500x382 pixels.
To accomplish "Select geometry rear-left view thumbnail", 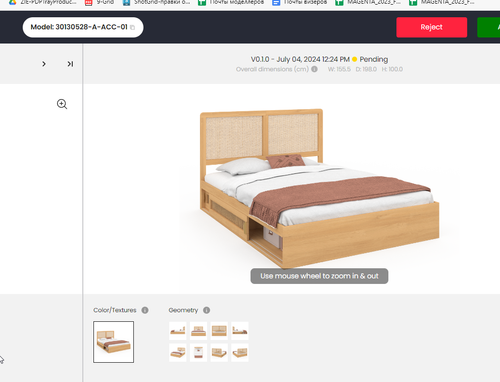I will (x=219, y=352).
